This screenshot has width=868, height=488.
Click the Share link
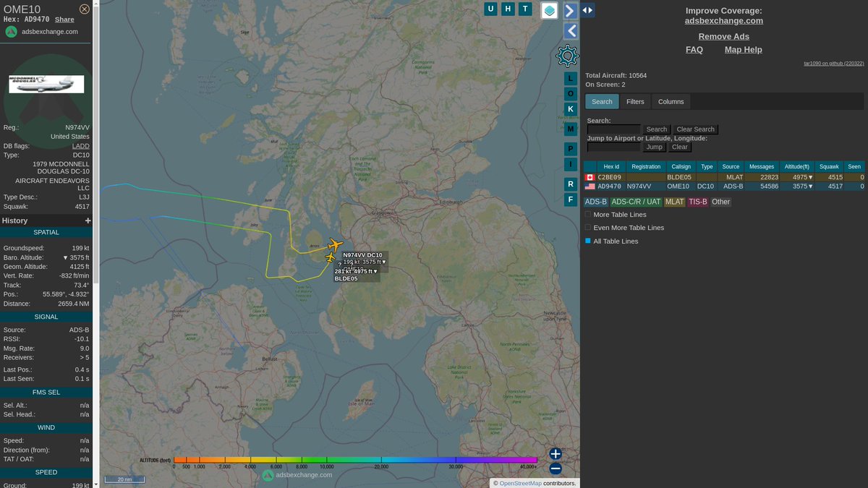click(x=64, y=20)
